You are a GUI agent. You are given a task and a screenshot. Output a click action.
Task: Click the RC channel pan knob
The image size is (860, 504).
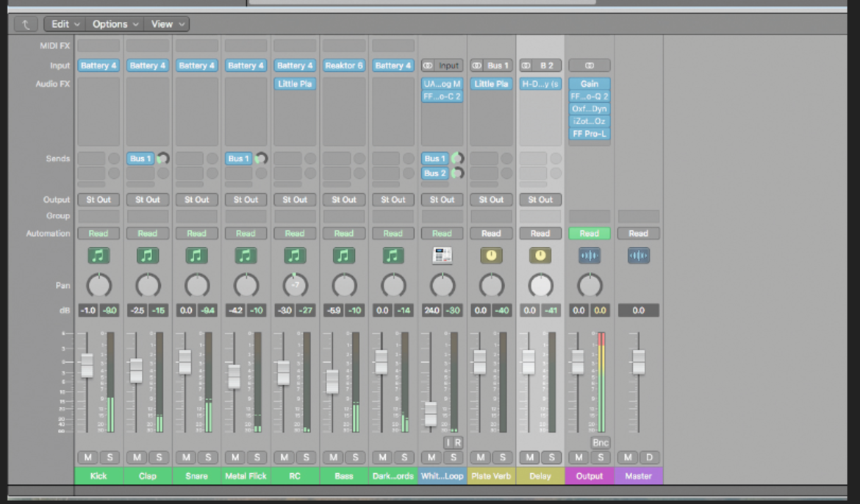coord(295,285)
